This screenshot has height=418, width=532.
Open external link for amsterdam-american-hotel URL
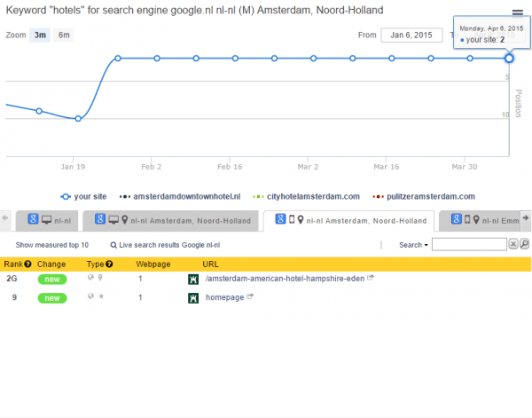(371, 278)
